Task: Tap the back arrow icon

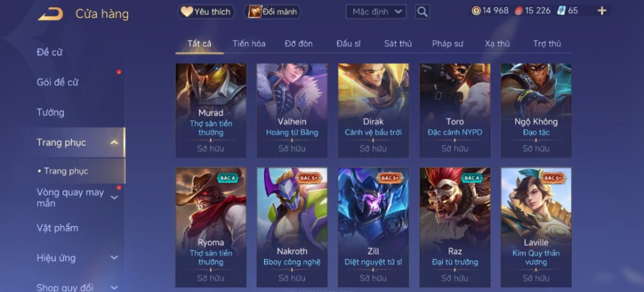Action: [x=51, y=14]
